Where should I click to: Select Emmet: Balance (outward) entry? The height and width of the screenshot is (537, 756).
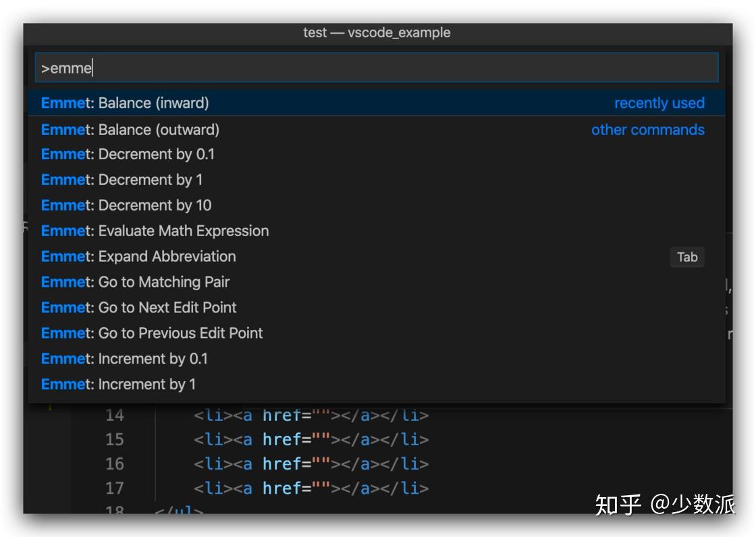130,130
